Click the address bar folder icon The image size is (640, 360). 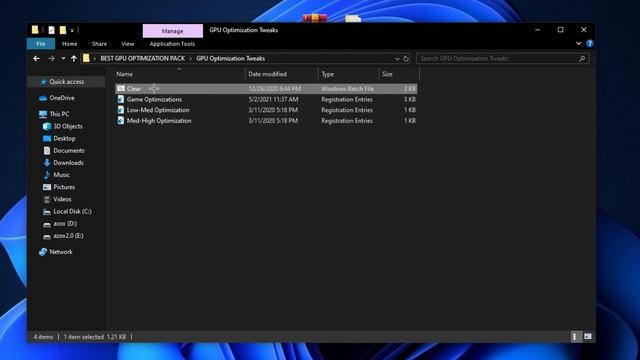point(86,58)
